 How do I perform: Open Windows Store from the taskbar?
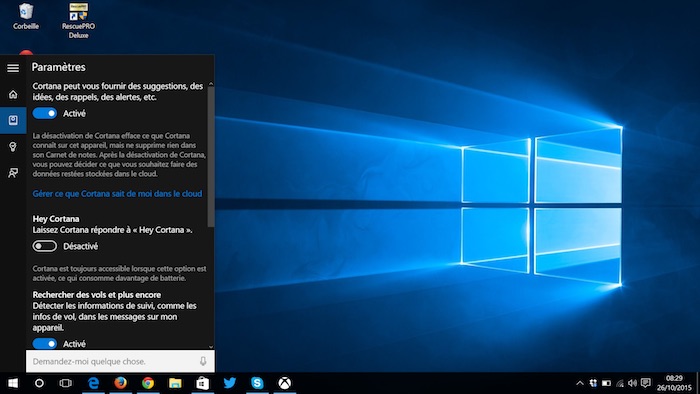point(203,383)
